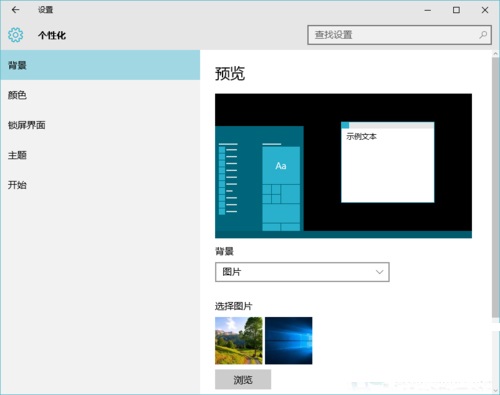The height and width of the screenshot is (395, 500).
Task: Click the search magnifier icon
Action: coord(483,35)
